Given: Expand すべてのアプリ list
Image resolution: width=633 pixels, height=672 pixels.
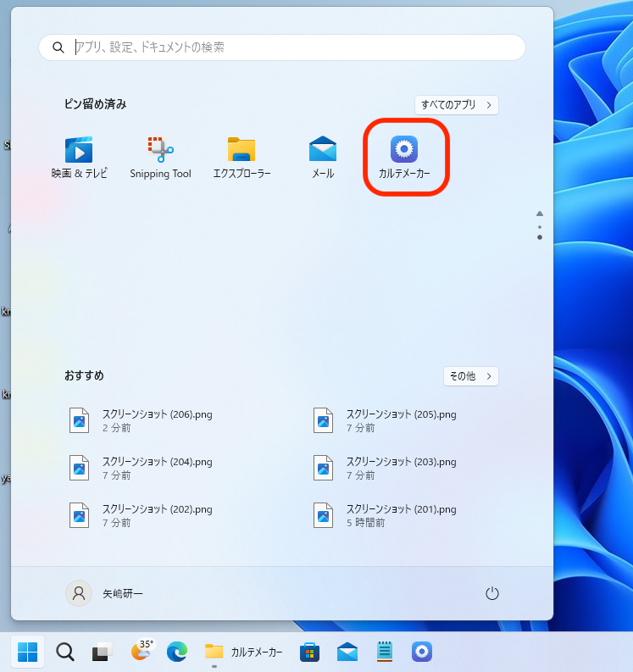Looking at the screenshot, I should 456,105.
